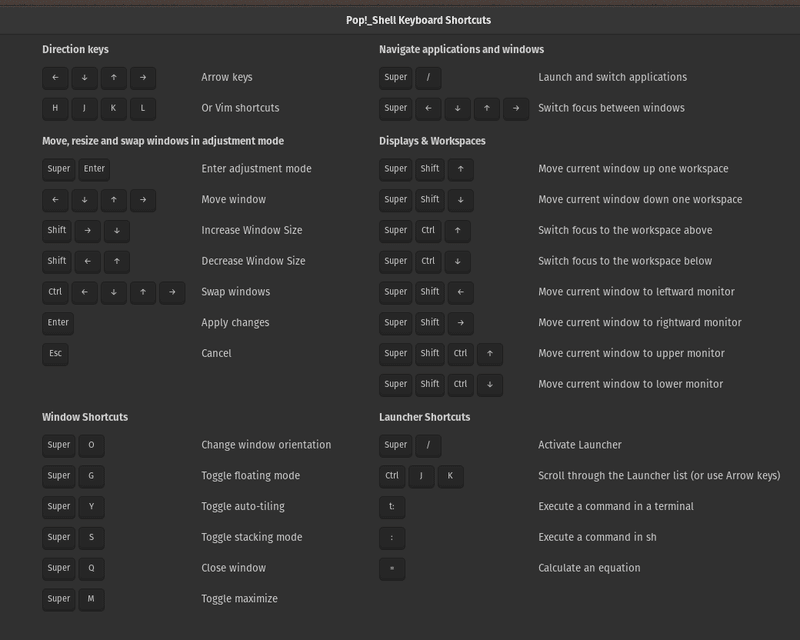
Task: Click the O key for Change window orientation
Action: [91, 445]
